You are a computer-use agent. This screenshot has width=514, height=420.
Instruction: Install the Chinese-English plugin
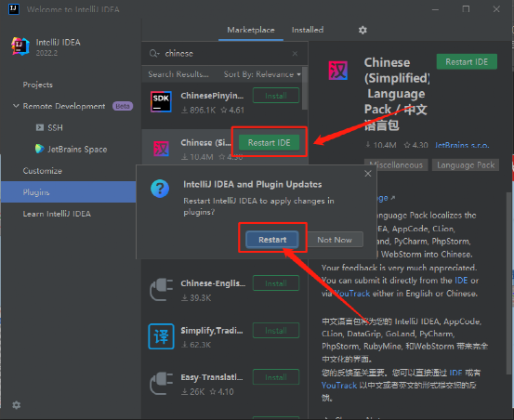click(x=276, y=283)
